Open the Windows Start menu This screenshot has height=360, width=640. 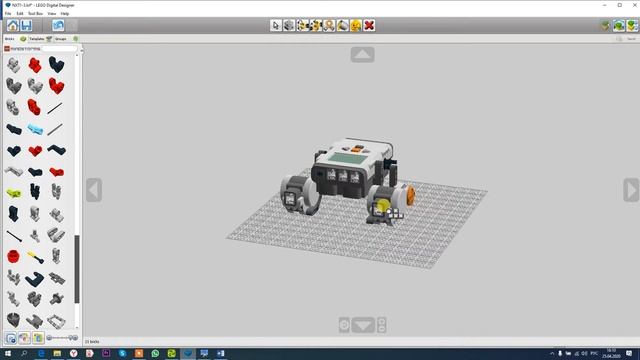click(8, 353)
